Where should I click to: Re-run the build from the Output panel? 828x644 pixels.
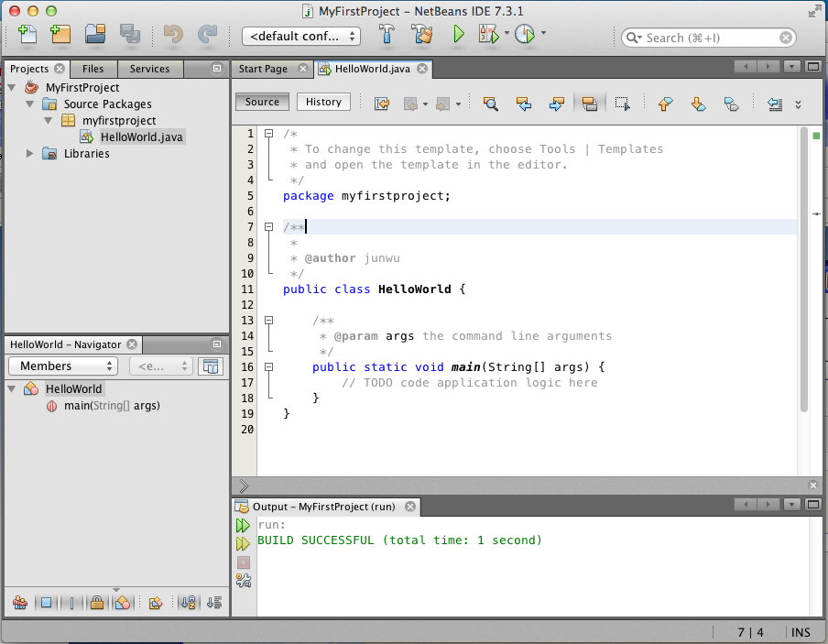click(243, 525)
